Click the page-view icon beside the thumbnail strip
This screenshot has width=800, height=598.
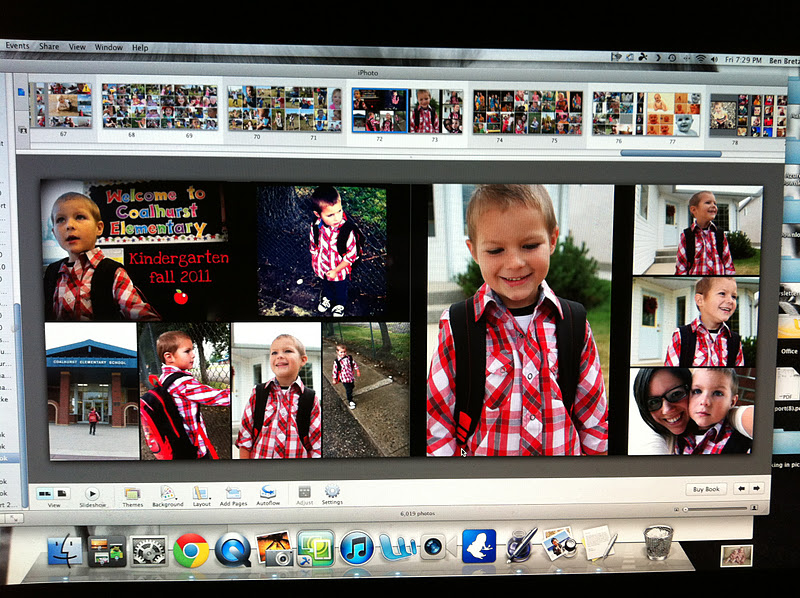[21, 92]
